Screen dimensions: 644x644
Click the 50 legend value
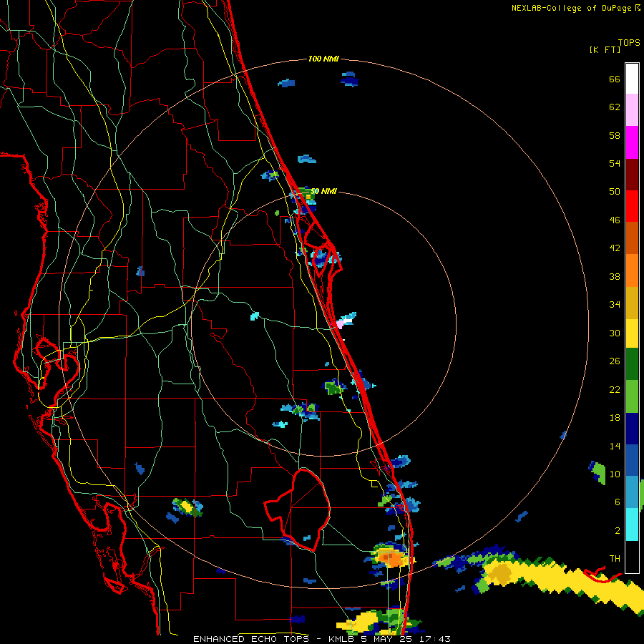click(615, 192)
